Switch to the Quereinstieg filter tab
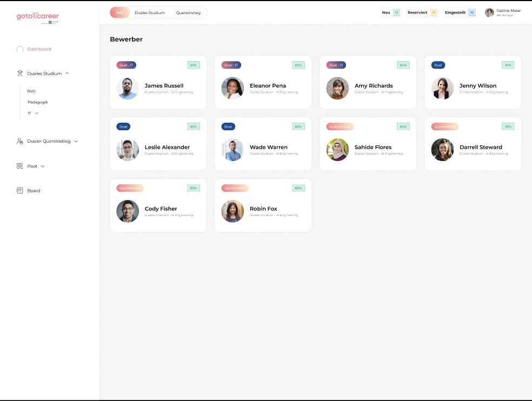Image resolution: width=532 pixels, height=401 pixels. pyautogui.click(x=188, y=12)
